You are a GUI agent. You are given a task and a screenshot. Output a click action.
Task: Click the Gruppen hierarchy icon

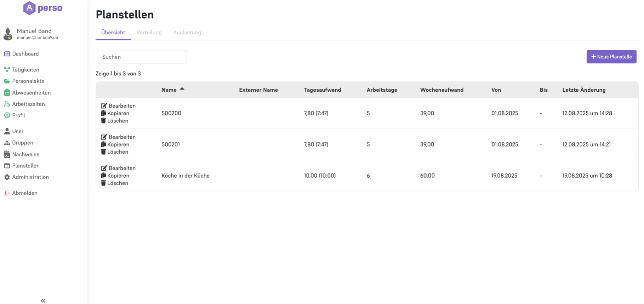[7, 143]
